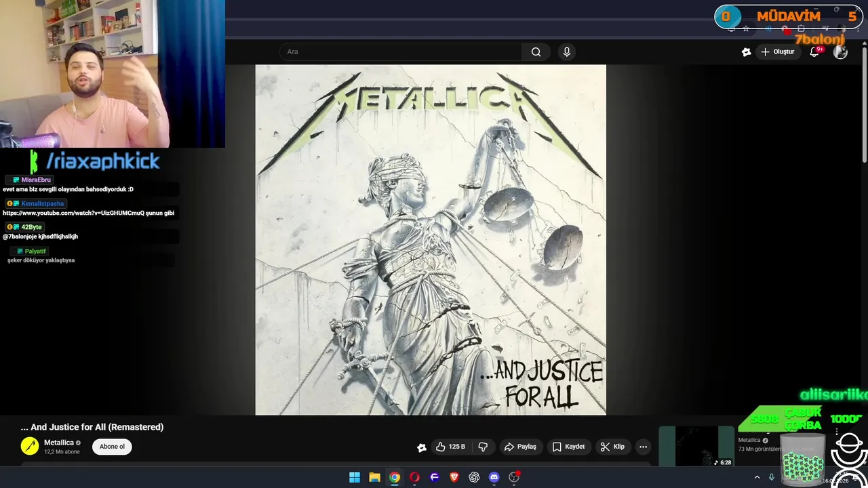
Task: Dislike the video using the thumbs-down button
Action: tap(484, 447)
